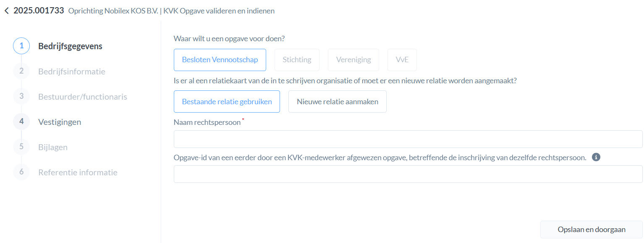This screenshot has width=644, height=243.
Task: Choose the Stichting option
Action: (x=297, y=60)
